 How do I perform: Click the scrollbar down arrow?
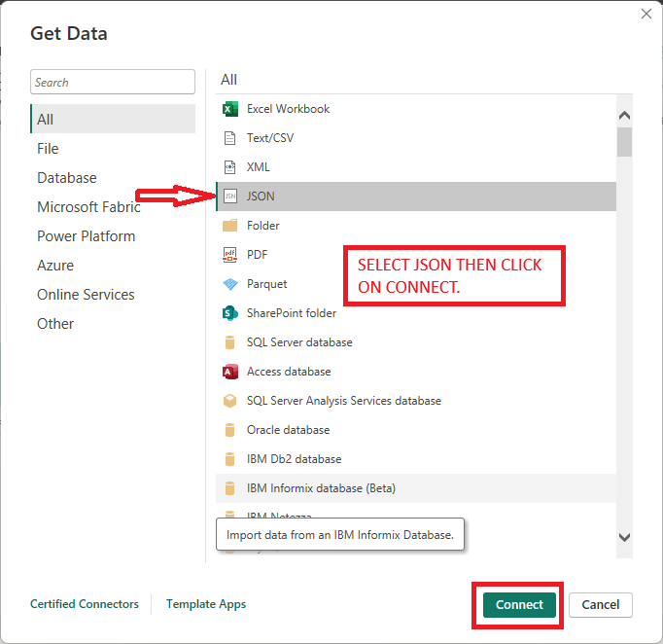[624, 537]
